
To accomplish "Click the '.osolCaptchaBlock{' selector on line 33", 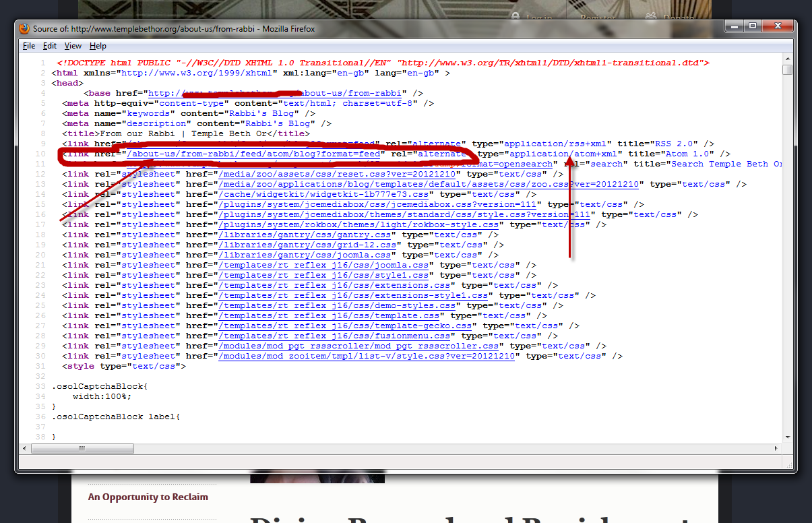I will click(100, 386).
